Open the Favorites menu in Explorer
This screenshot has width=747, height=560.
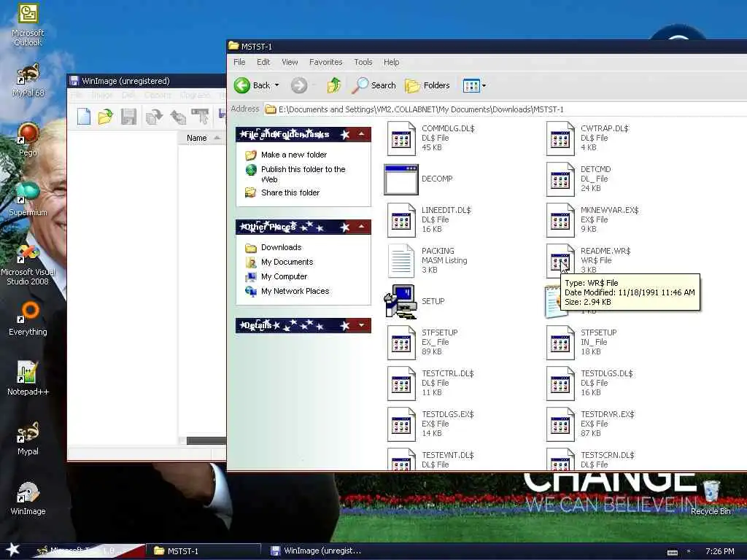326,62
